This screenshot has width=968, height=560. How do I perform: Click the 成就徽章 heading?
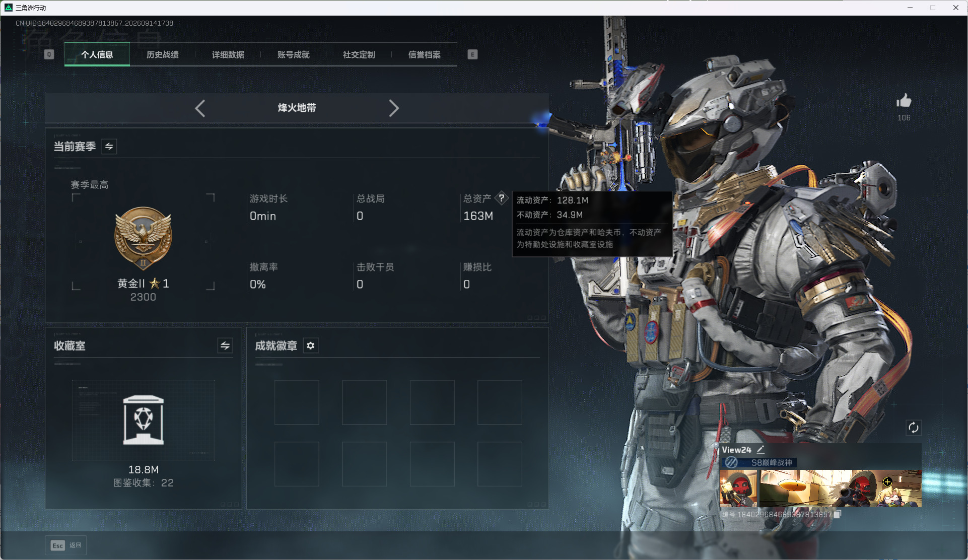click(276, 345)
